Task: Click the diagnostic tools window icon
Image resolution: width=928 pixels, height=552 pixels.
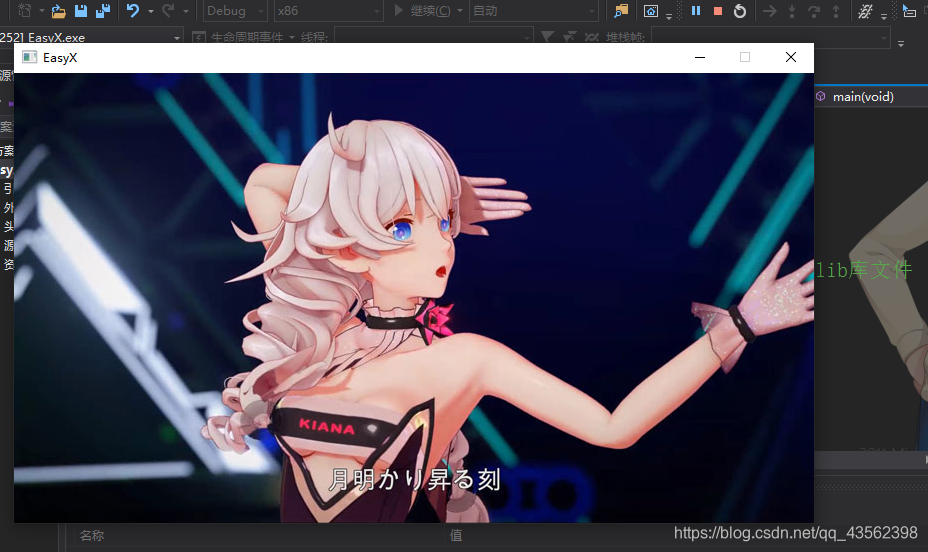Action: pyautogui.click(x=651, y=11)
